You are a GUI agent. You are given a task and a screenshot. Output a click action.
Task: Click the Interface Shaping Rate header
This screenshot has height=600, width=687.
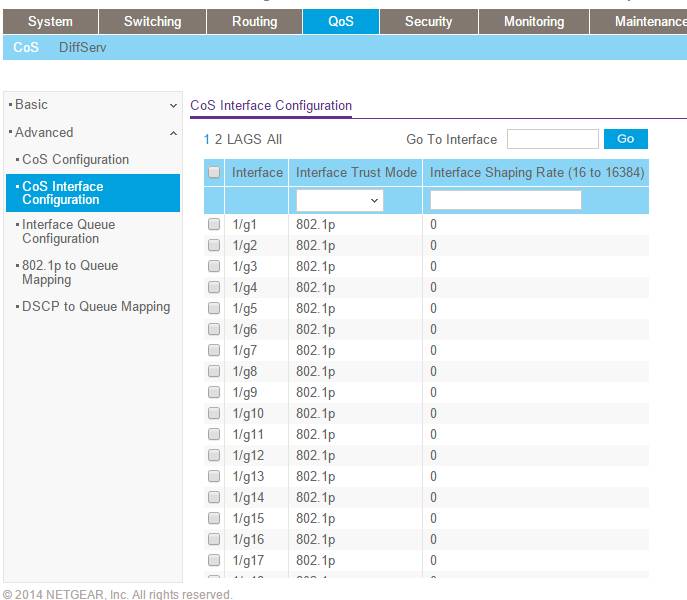(537, 172)
